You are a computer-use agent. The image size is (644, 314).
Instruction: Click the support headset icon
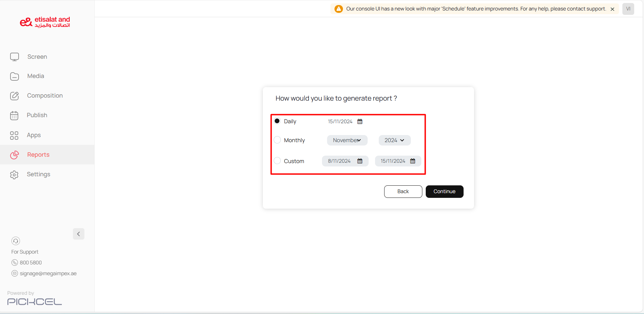(x=16, y=241)
